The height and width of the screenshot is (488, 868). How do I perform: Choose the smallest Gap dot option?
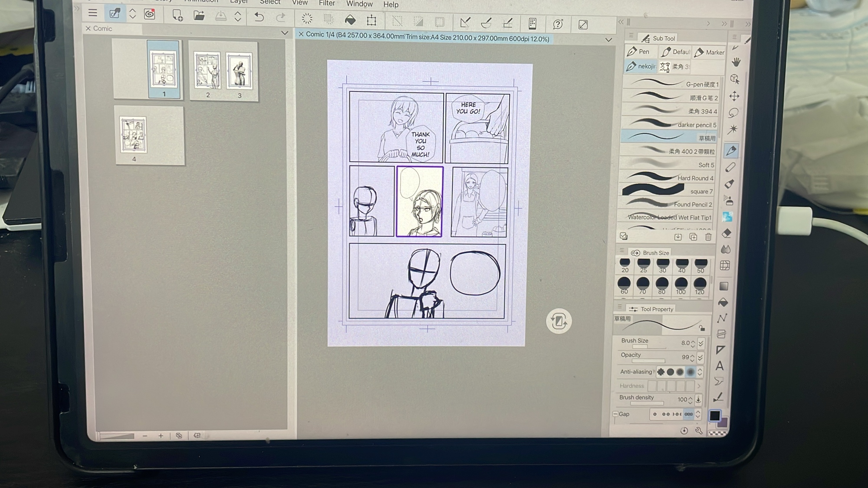pyautogui.click(x=655, y=414)
